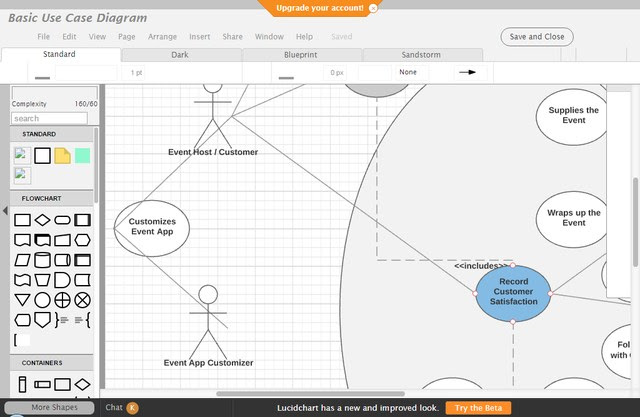Click in the shape search field
The width and height of the screenshot is (640, 417).
(x=49, y=119)
